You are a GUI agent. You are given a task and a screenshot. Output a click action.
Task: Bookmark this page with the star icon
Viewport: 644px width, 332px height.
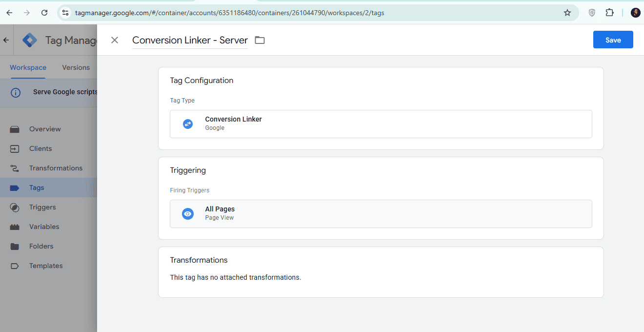[567, 13]
